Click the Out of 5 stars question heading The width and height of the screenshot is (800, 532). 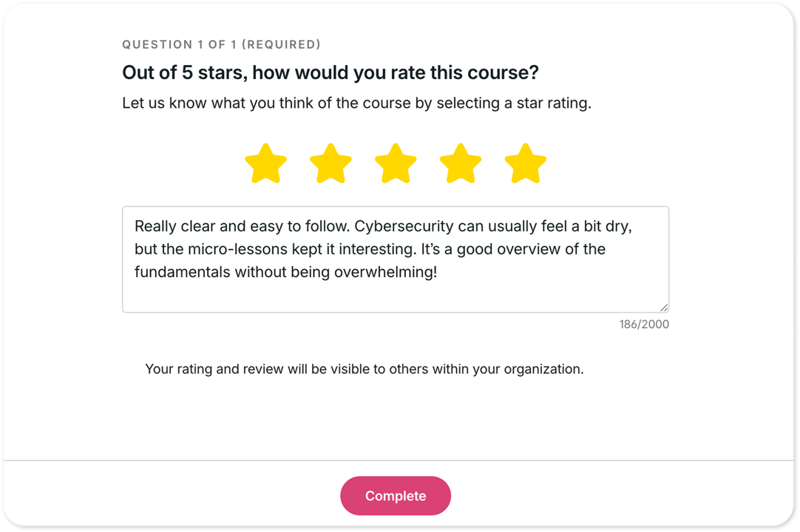[x=330, y=72]
